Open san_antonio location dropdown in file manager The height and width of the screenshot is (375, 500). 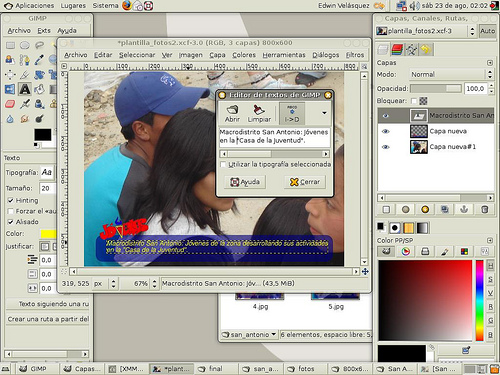pyautogui.click(x=249, y=334)
